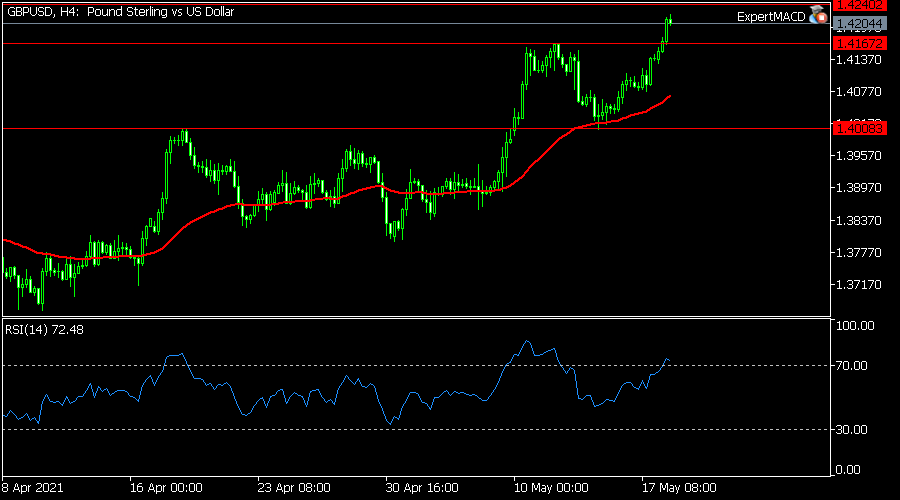900x500 pixels.
Task: Select the 1.41672 red price level label
Action: 860,44
